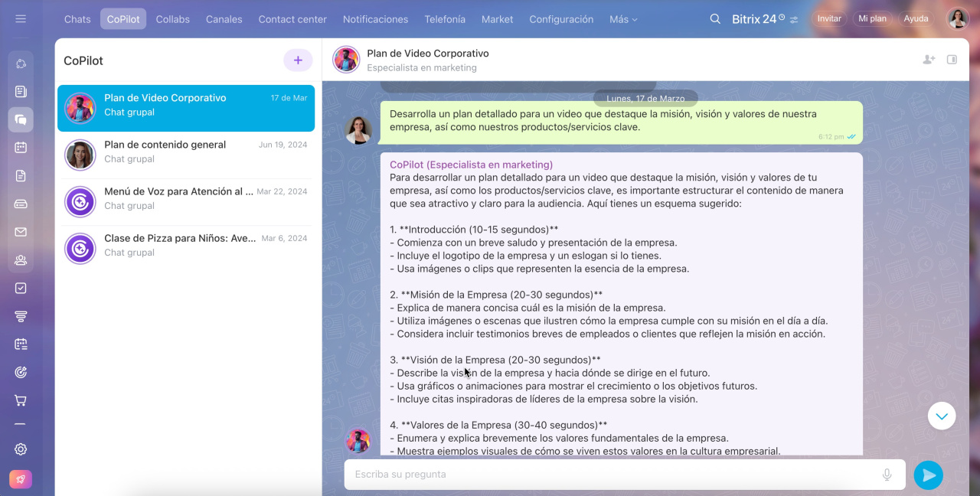Image resolution: width=980 pixels, height=496 pixels.
Task: Expand the Más dropdown menu
Action: coord(623,19)
